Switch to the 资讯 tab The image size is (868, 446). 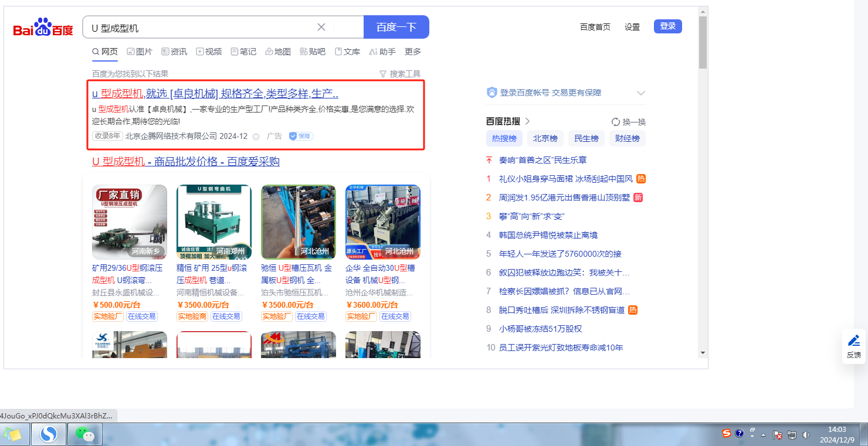(174, 52)
